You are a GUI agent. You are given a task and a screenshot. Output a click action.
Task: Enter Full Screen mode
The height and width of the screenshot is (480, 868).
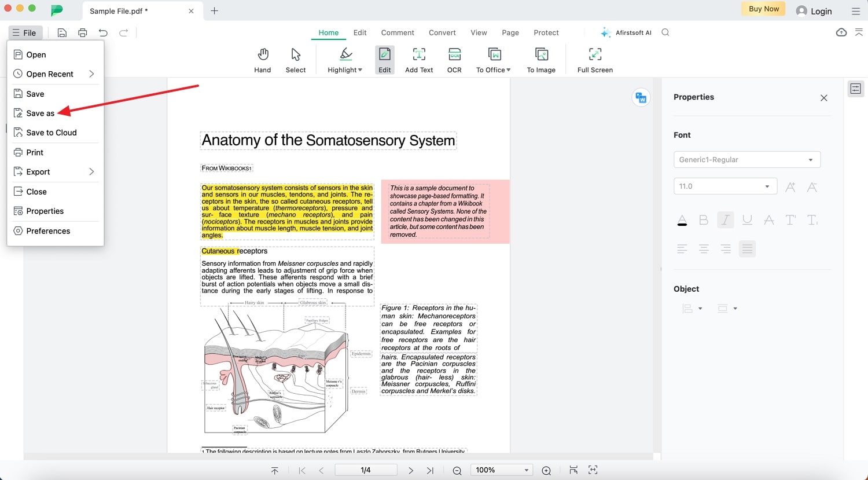click(595, 60)
